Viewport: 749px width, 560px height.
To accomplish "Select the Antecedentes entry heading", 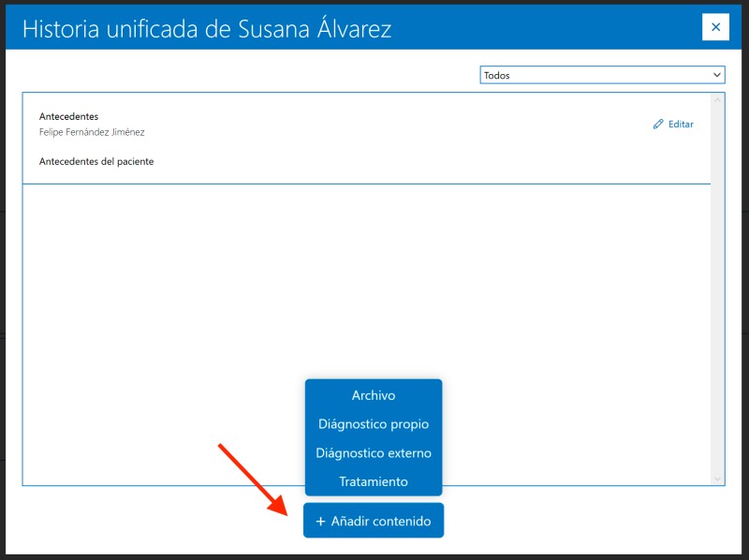I will 68,116.
